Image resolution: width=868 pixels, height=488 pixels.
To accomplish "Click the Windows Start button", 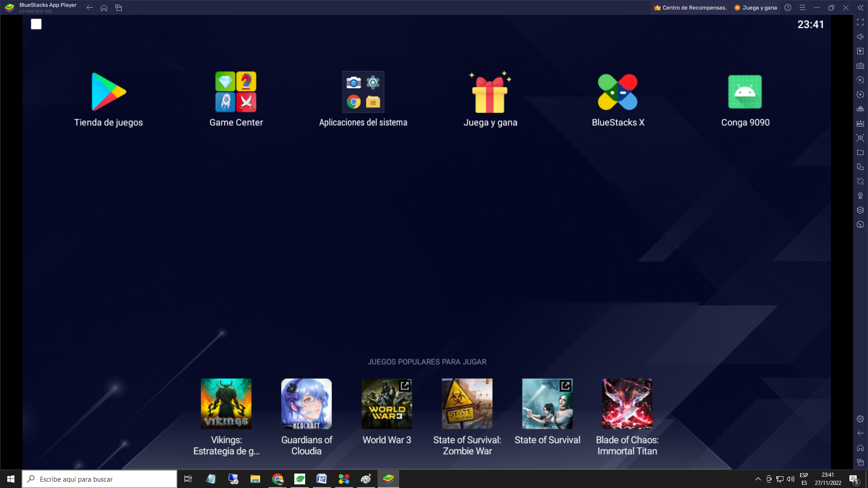I will click(x=11, y=479).
